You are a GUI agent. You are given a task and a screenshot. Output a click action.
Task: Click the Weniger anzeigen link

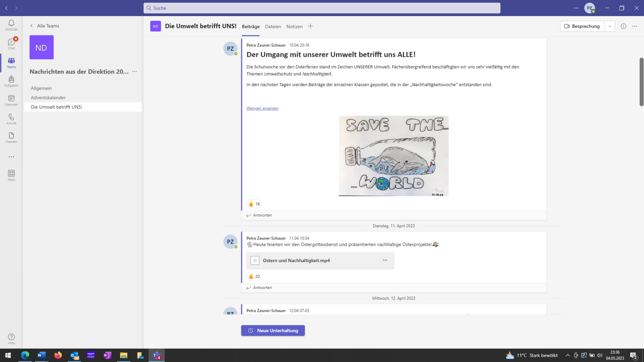coord(262,108)
